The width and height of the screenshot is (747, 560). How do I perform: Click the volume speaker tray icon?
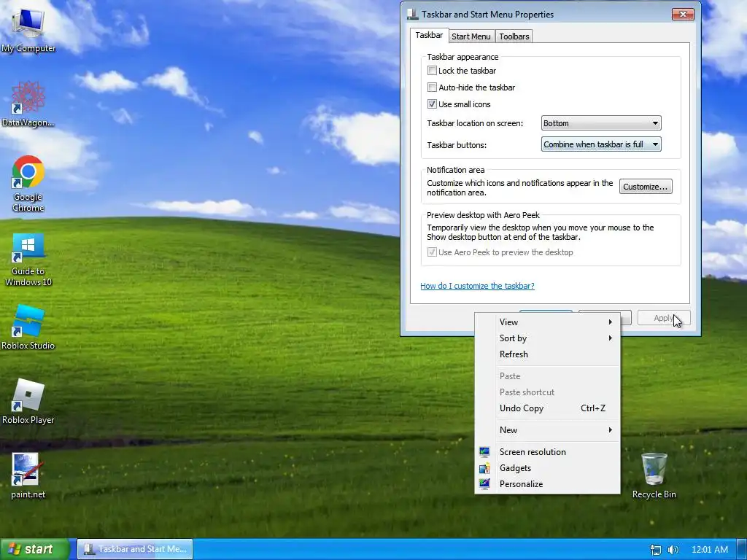[673, 550]
